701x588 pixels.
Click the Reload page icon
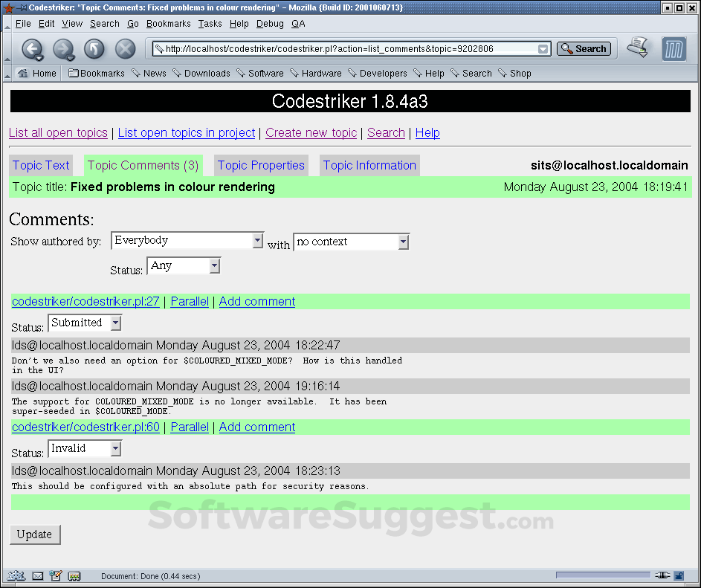pos(94,48)
